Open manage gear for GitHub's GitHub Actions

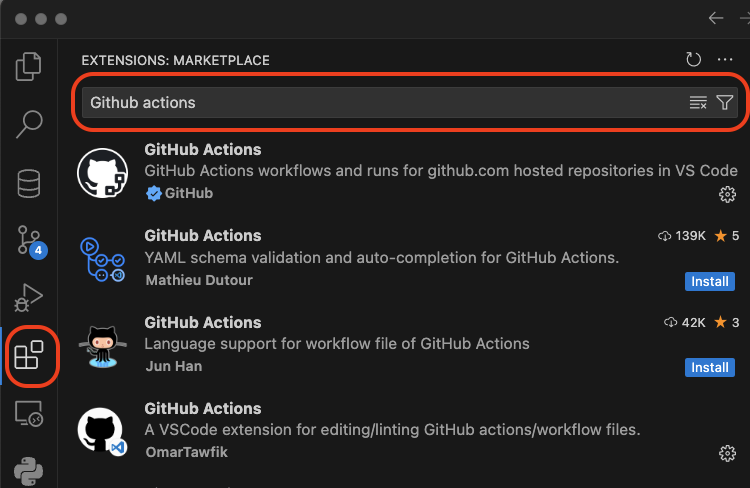click(728, 194)
